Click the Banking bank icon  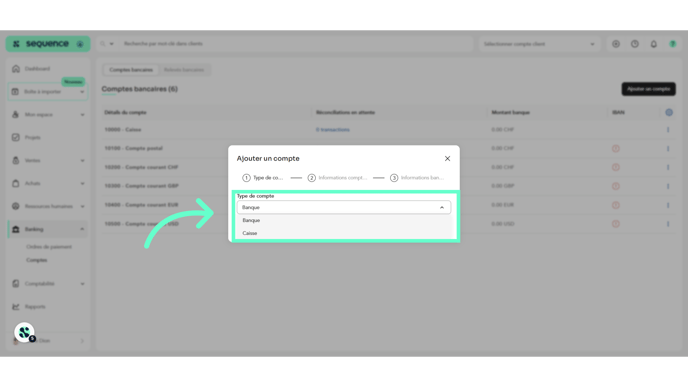click(15, 229)
